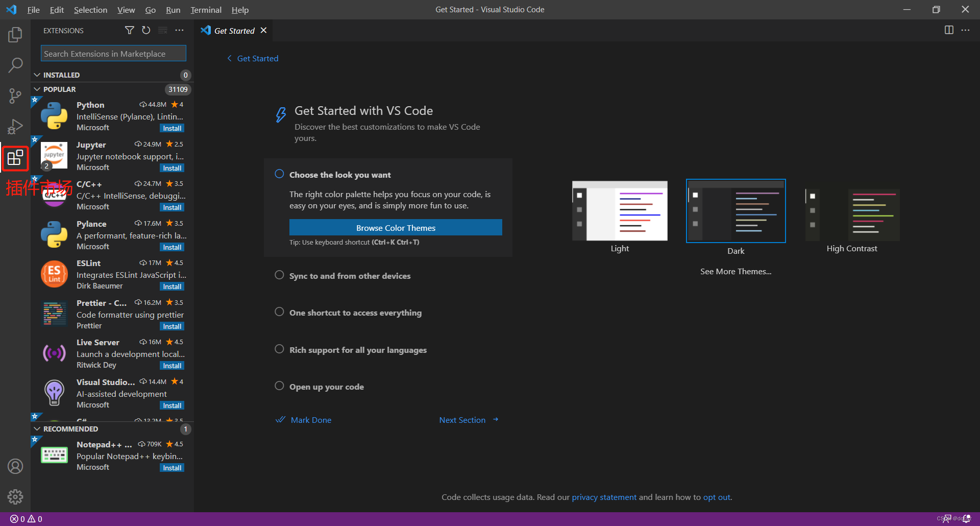The height and width of the screenshot is (526, 980).
Task: Click the notifications bell in status bar
Action: pyautogui.click(x=966, y=519)
